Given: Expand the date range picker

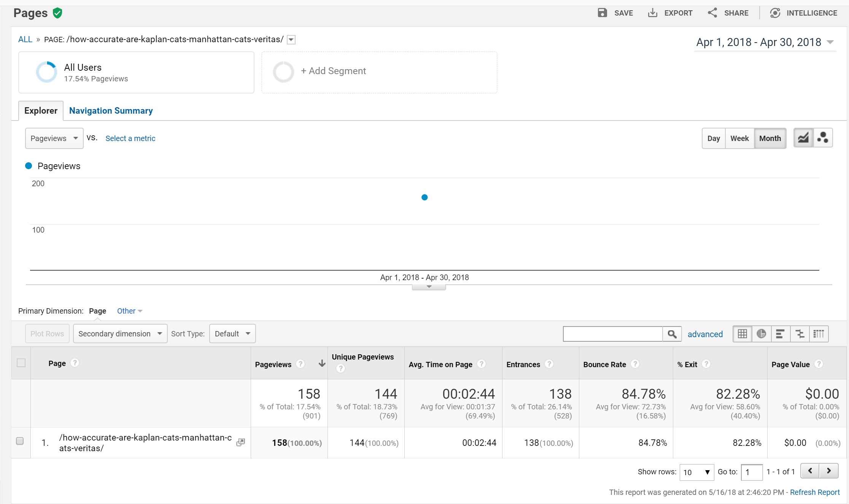Looking at the screenshot, I should click(x=765, y=42).
